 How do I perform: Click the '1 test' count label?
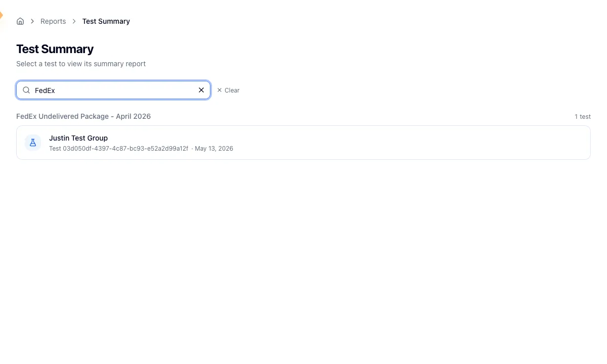pos(583,117)
